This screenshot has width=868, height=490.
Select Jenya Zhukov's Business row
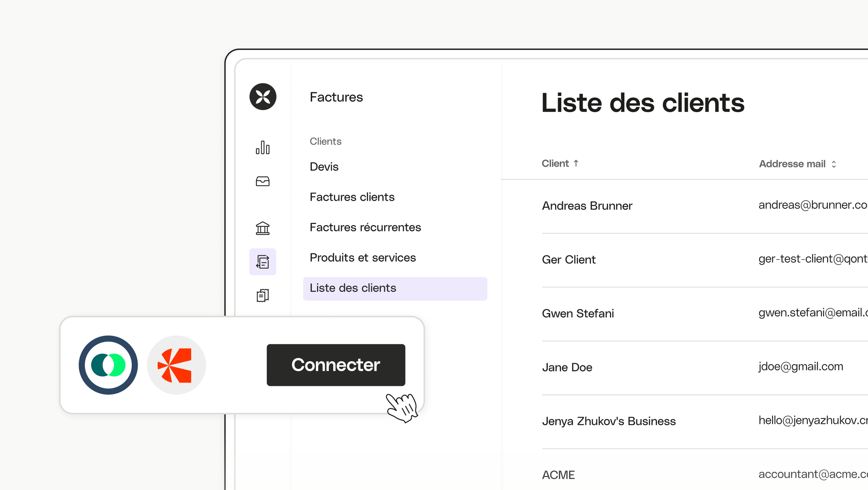(705, 421)
